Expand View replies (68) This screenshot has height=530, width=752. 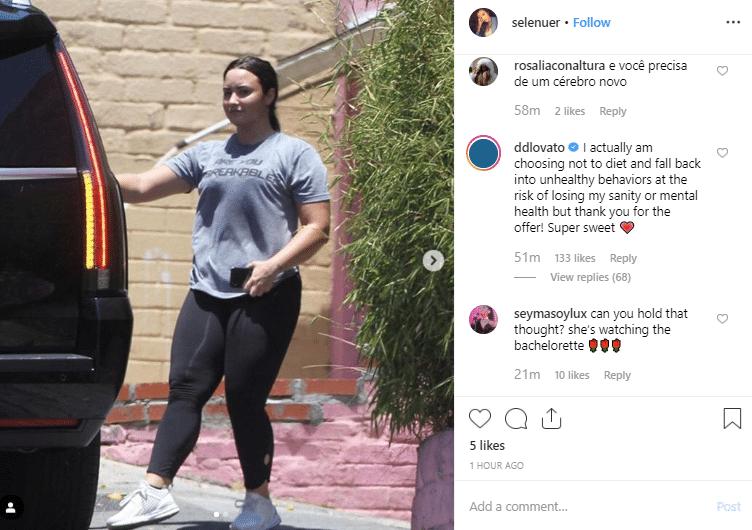[x=590, y=277]
